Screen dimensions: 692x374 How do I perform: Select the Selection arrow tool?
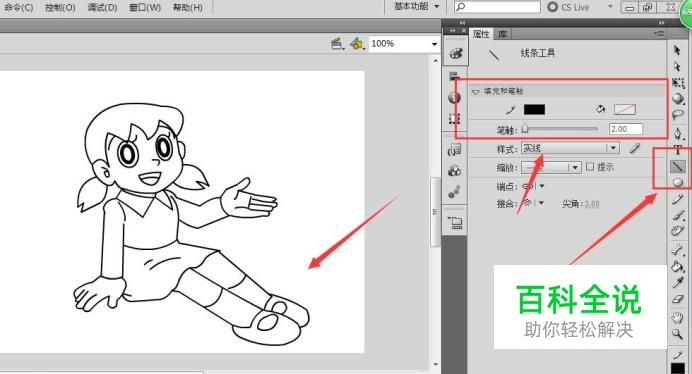[x=677, y=50]
